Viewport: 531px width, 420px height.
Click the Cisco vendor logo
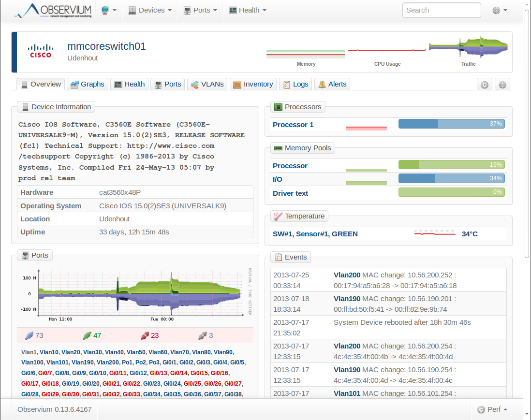click(41, 51)
